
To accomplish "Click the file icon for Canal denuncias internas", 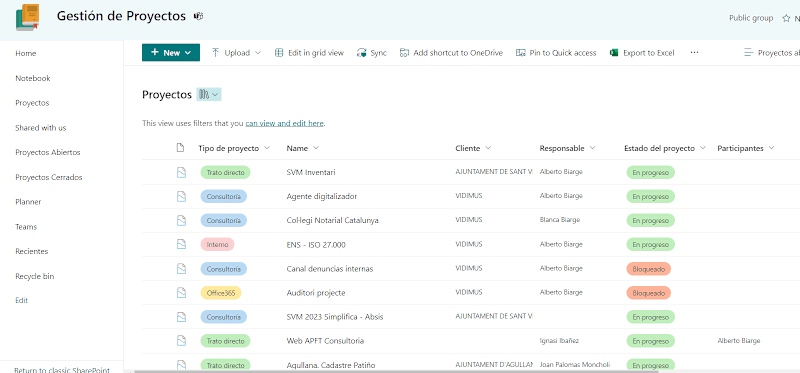I will pos(181,268).
